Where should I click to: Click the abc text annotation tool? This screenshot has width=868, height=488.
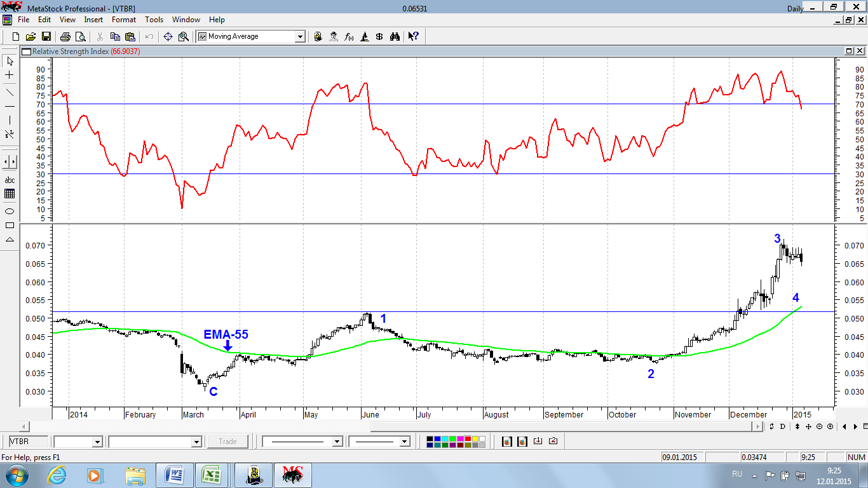tap(10, 180)
